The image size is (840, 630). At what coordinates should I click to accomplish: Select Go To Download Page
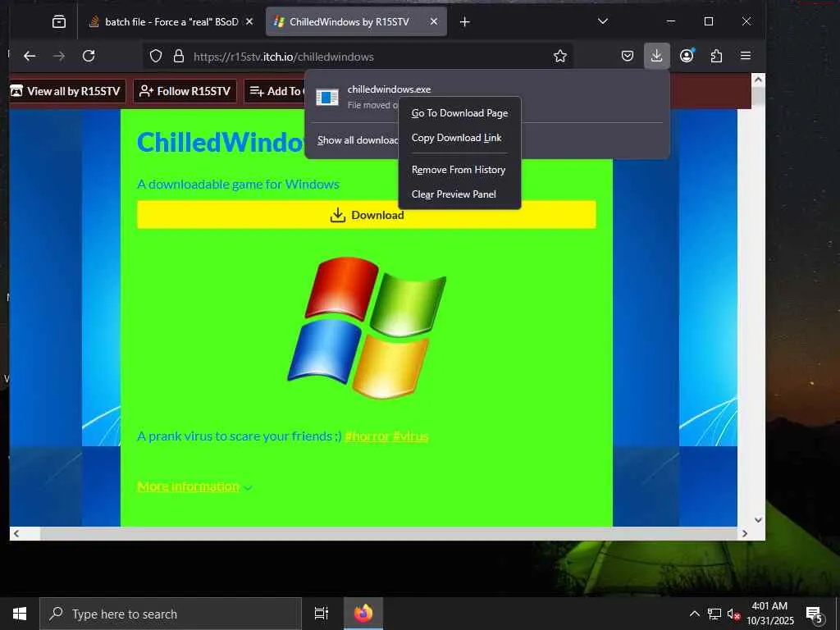click(x=459, y=113)
